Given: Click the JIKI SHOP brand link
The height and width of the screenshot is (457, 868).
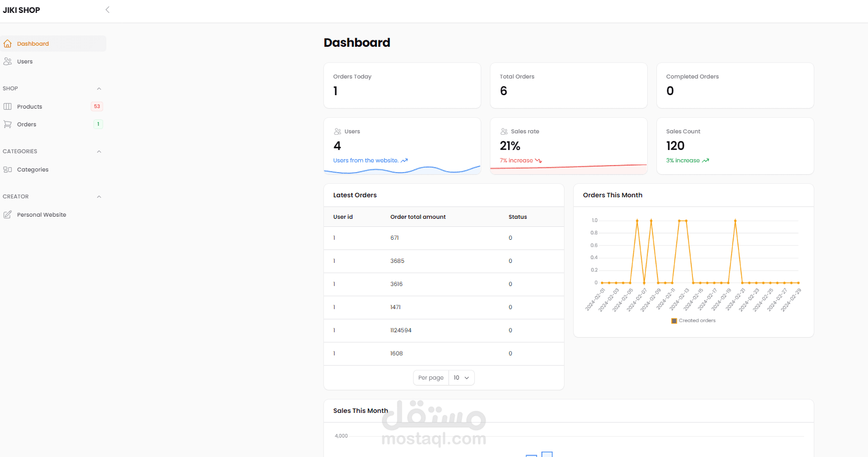Looking at the screenshot, I should (x=21, y=10).
